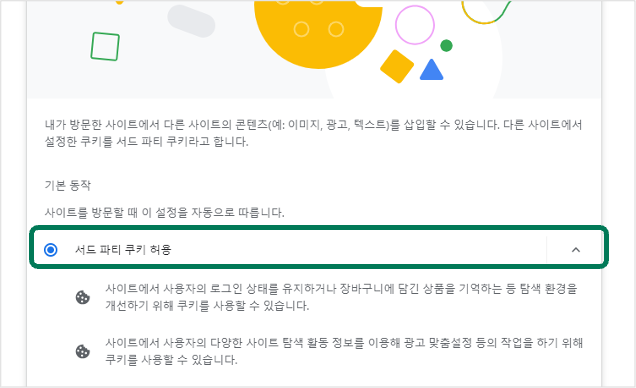Click the pink outlined circle

[x=415, y=25]
